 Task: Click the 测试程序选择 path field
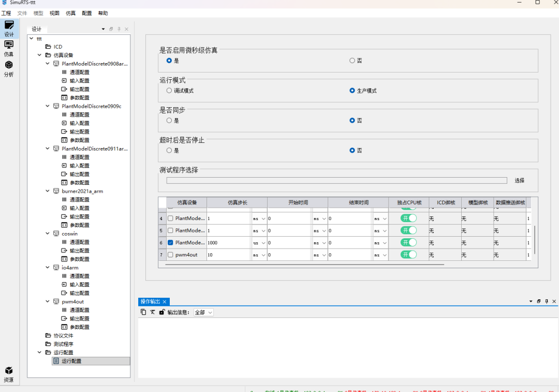[336, 181]
